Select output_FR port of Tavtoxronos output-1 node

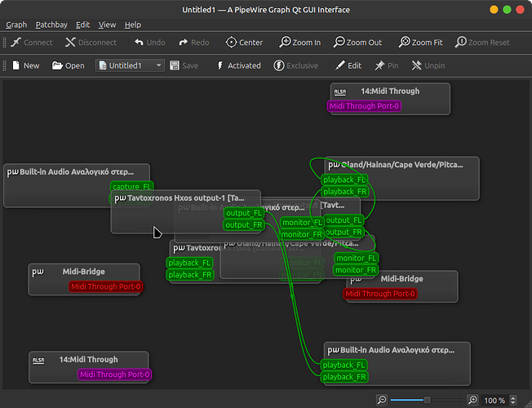244,224
